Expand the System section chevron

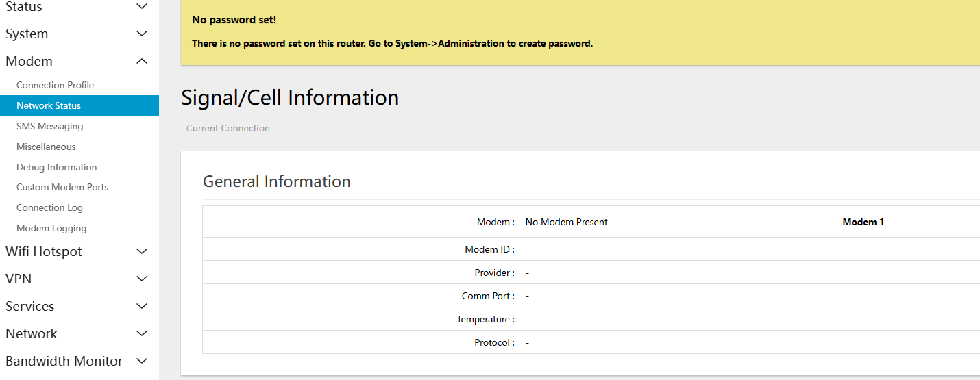click(142, 34)
